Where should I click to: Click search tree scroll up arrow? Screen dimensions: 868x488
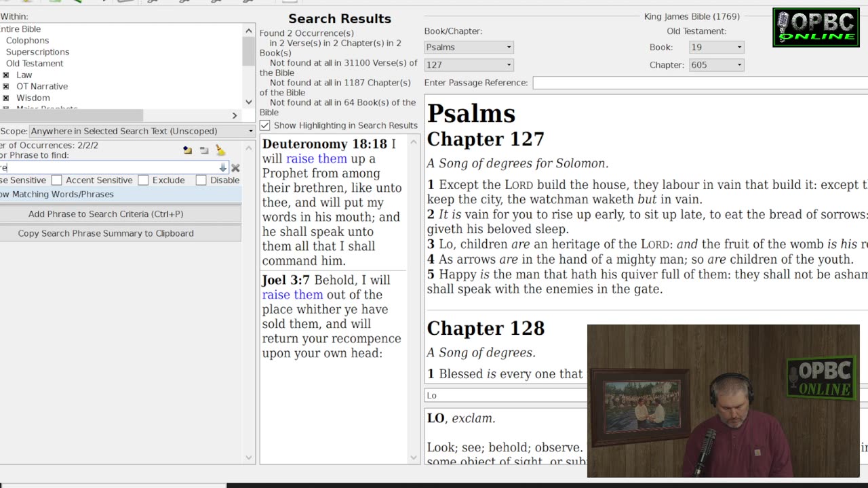(249, 30)
